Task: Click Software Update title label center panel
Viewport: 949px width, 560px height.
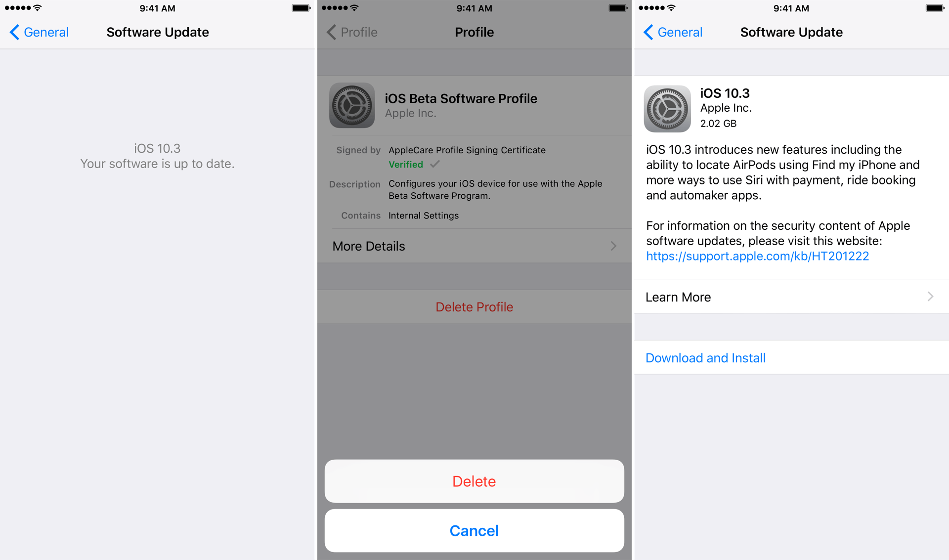Action: pos(474,32)
